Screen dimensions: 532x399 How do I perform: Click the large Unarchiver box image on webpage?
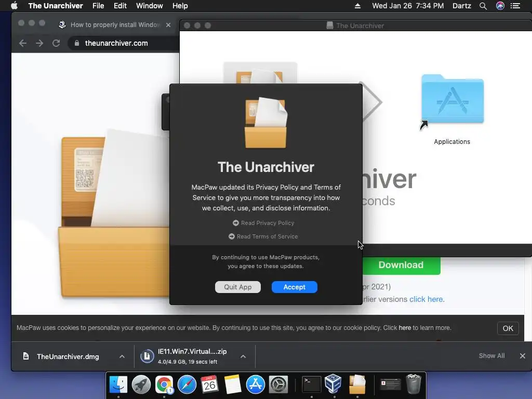(x=114, y=214)
